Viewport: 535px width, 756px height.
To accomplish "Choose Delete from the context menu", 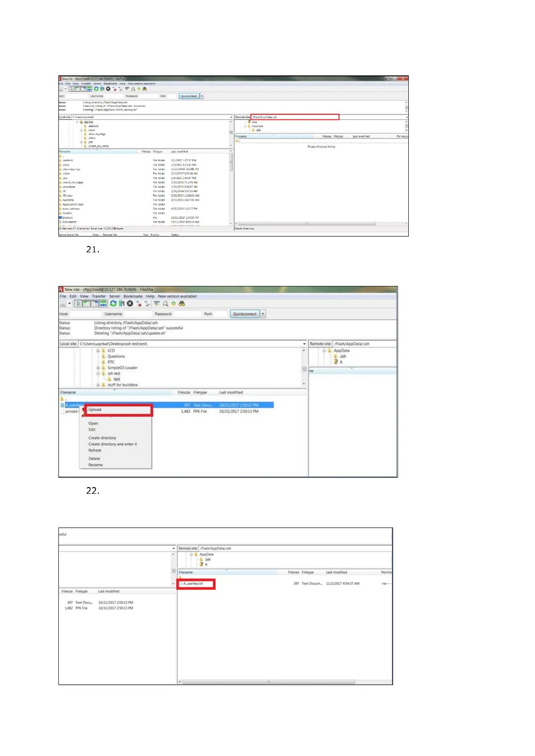I will point(115,459).
